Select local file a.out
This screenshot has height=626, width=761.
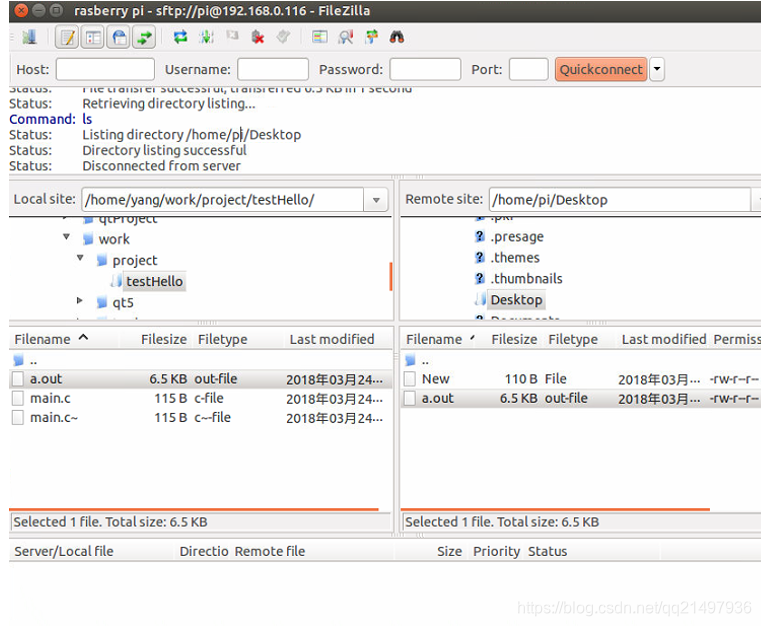(200, 379)
